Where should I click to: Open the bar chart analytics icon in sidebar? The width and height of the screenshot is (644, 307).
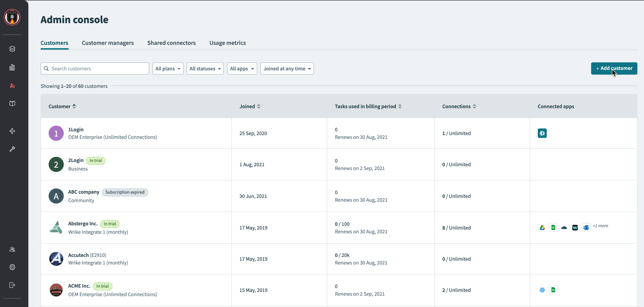click(x=12, y=67)
